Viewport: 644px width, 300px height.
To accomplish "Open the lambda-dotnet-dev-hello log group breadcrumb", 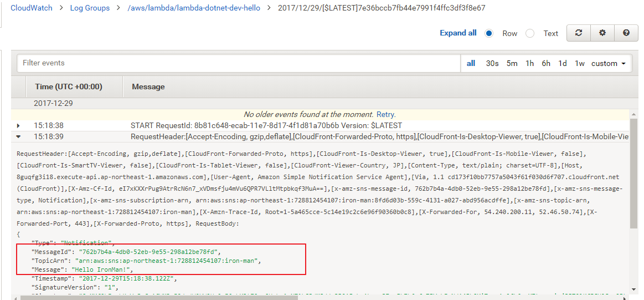I will (x=194, y=8).
